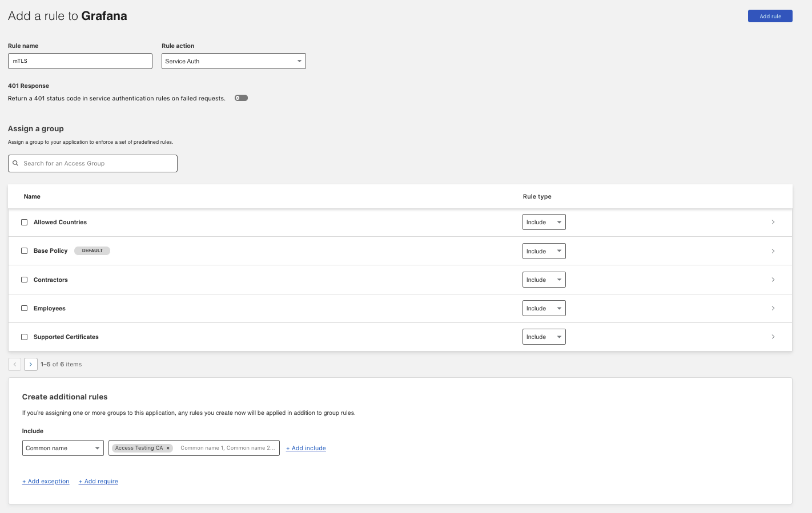Image resolution: width=812 pixels, height=513 pixels.
Task: Expand the Allowed Countries row chevron
Action: pyautogui.click(x=773, y=223)
